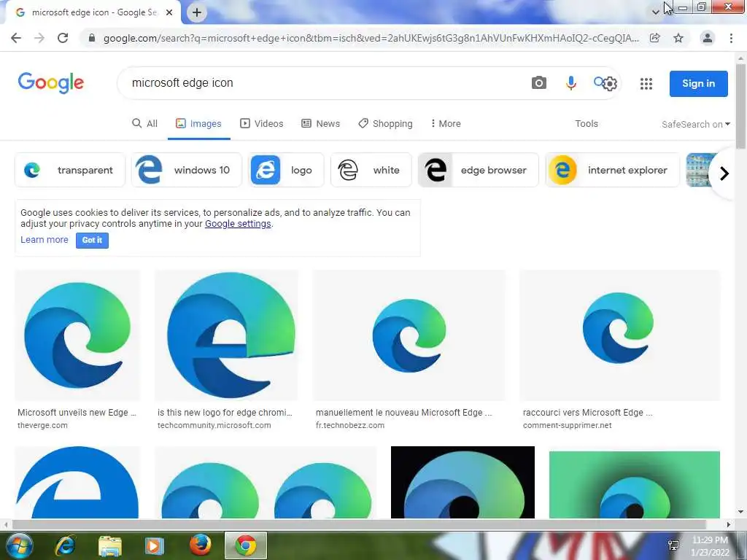Click the browser forward arrow
The width and height of the screenshot is (747, 560).
[39, 38]
